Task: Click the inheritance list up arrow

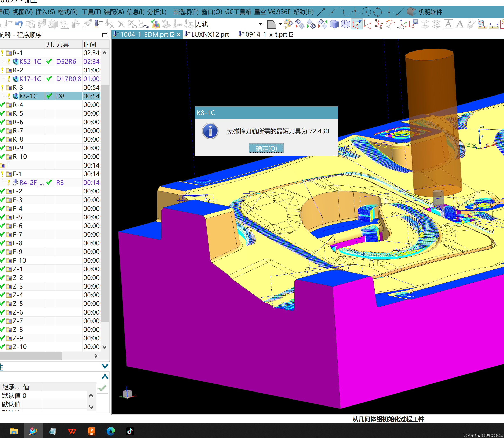Action: point(91,395)
